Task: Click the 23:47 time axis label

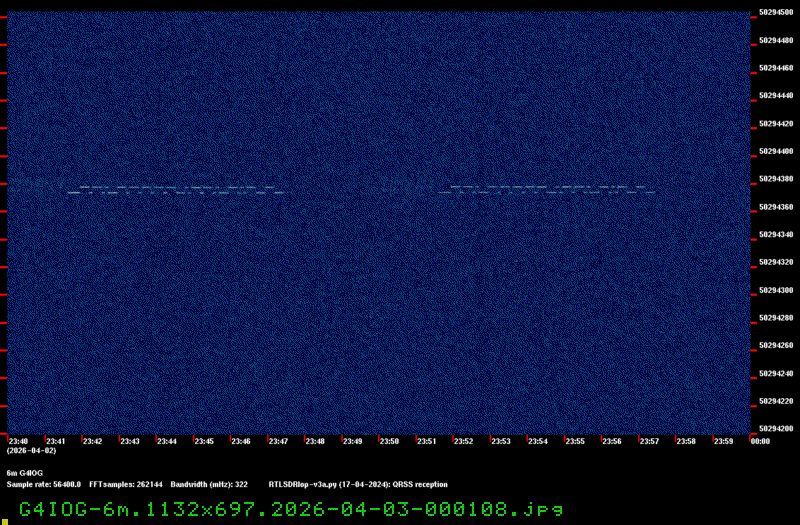Action: coord(278,441)
